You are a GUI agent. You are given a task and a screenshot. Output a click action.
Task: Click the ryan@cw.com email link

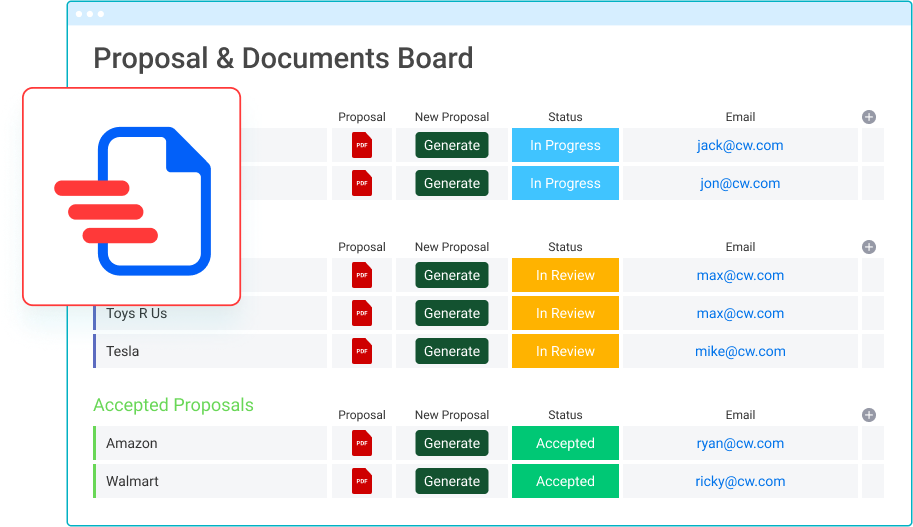tap(740, 443)
